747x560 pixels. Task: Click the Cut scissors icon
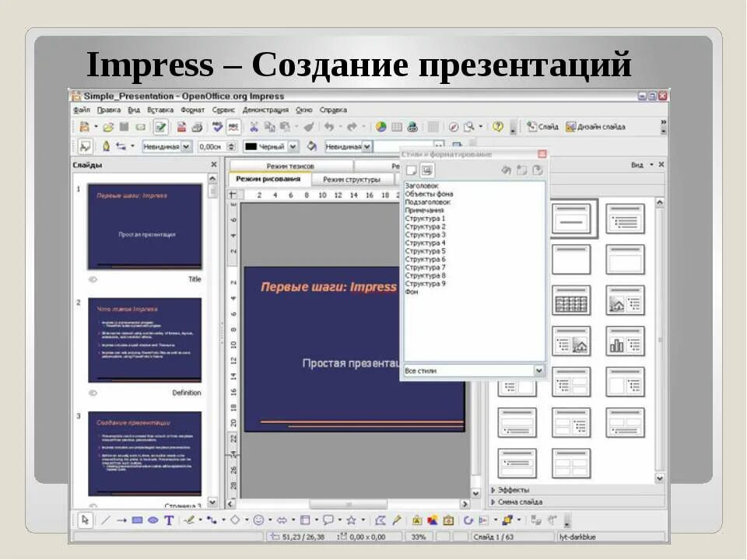coord(254,127)
